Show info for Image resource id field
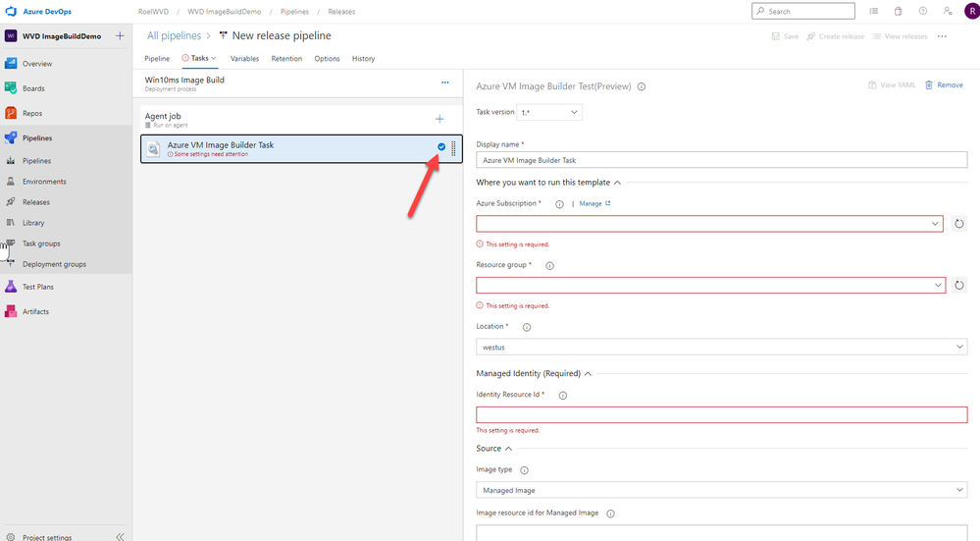The height and width of the screenshot is (541, 980). pos(610,514)
